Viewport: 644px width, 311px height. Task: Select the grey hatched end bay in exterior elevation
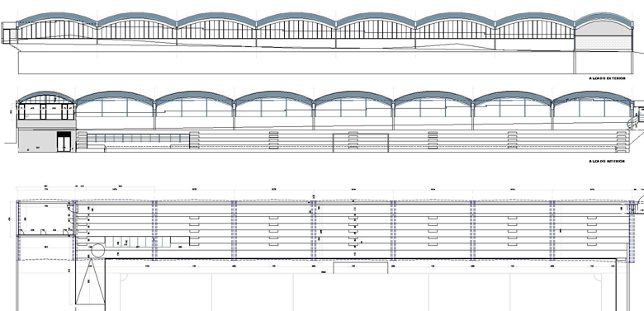[x=603, y=43]
